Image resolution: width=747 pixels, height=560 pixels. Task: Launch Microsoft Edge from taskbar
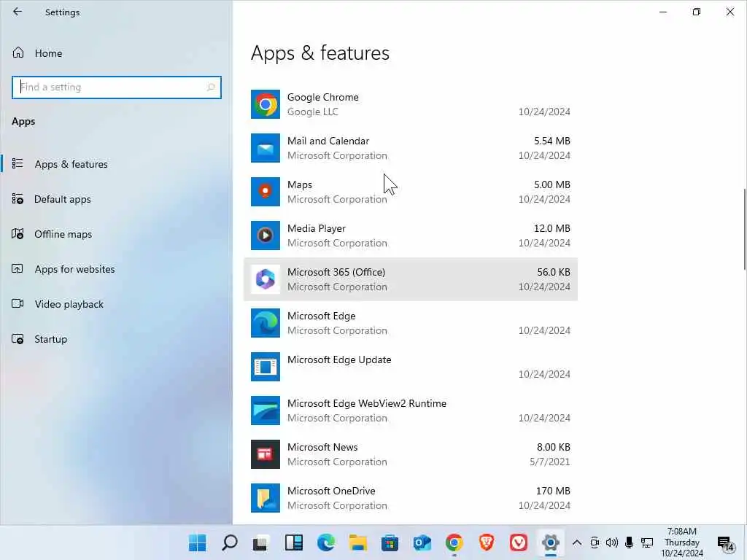click(326, 542)
